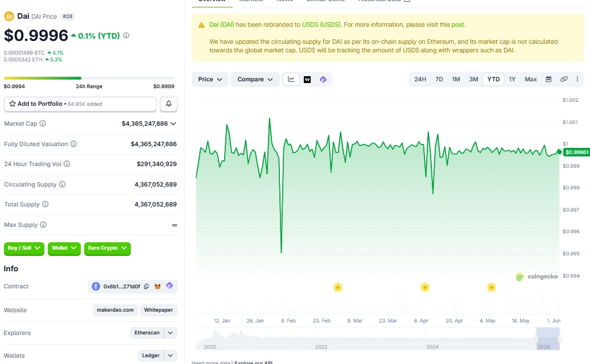Copy the contract address icon
Screen dimensions: 590x364
[x=146, y=287]
